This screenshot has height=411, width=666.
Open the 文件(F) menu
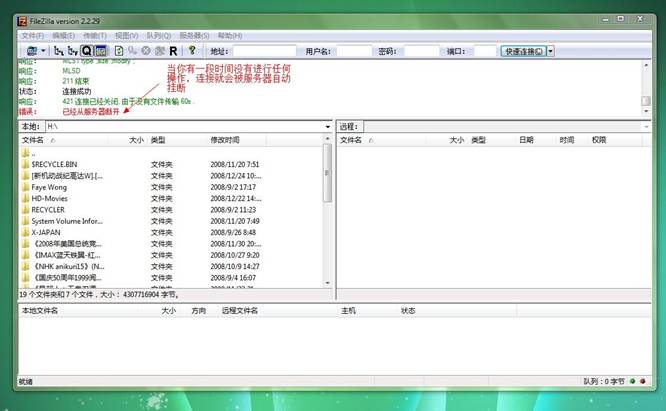pyautogui.click(x=33, y=35)
